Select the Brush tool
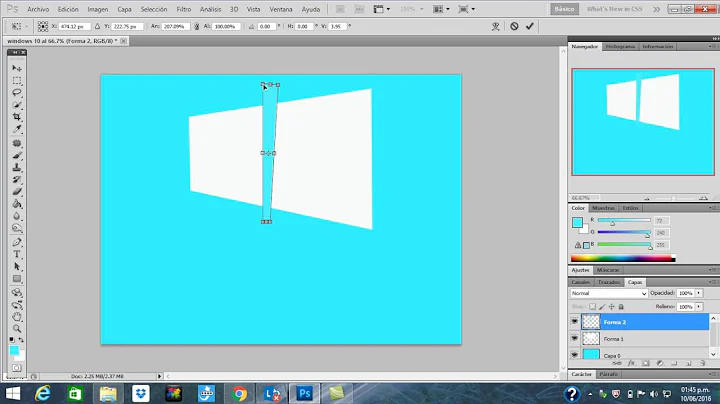 pyautogui.click(x=17, y=155)
